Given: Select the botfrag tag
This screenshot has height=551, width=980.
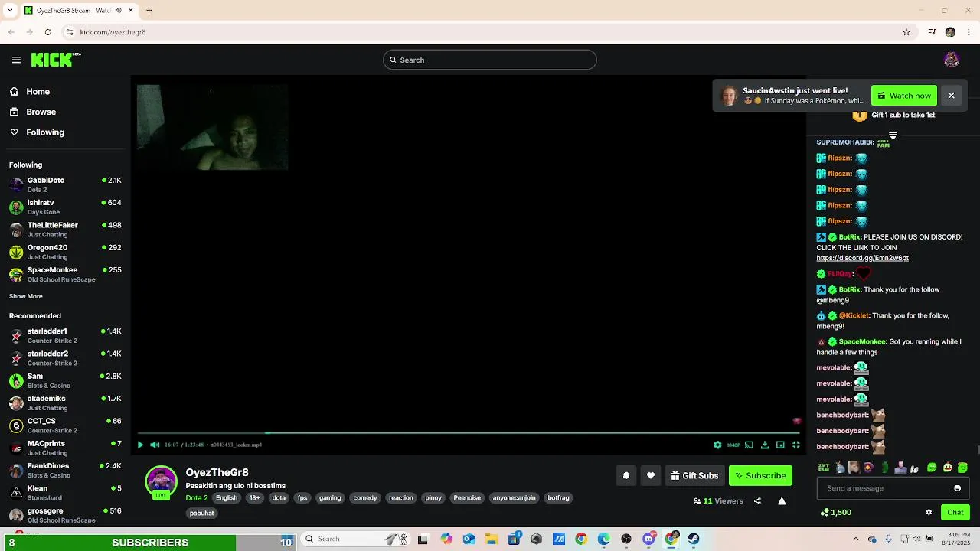Looking at the screenshot, I should [558, 498].
